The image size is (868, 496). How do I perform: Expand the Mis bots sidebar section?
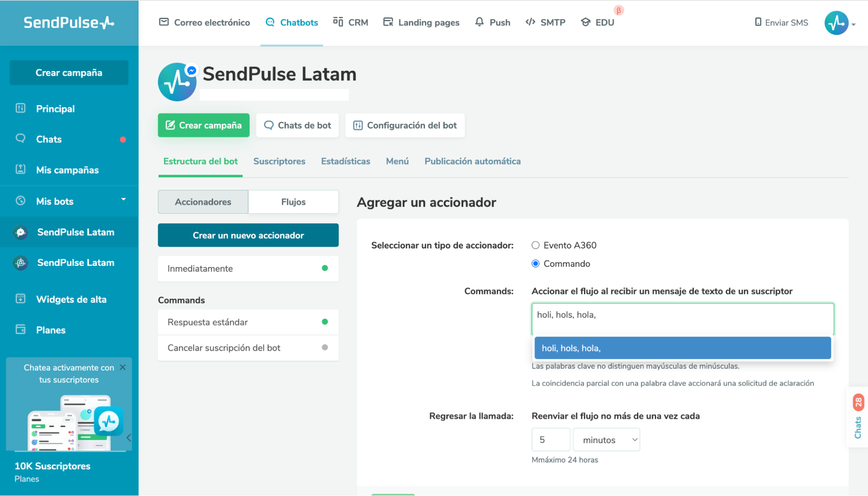click(x=124, y=200)
